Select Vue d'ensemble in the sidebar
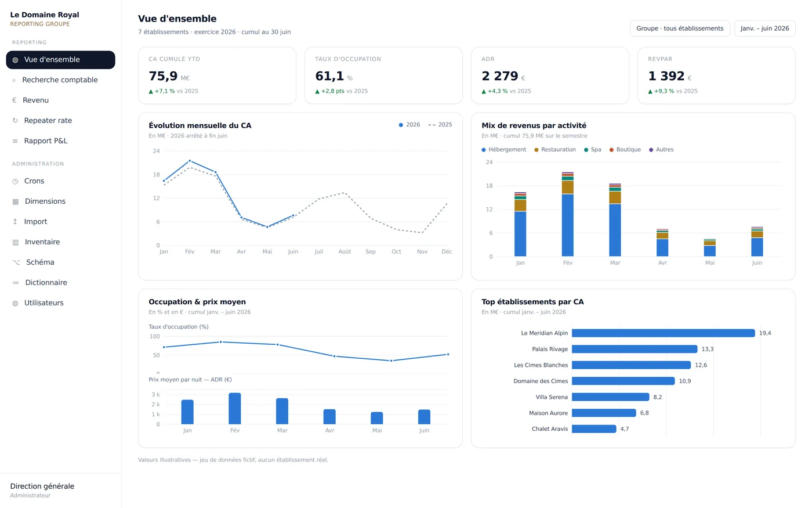812x508 pixels. (60, 60)
